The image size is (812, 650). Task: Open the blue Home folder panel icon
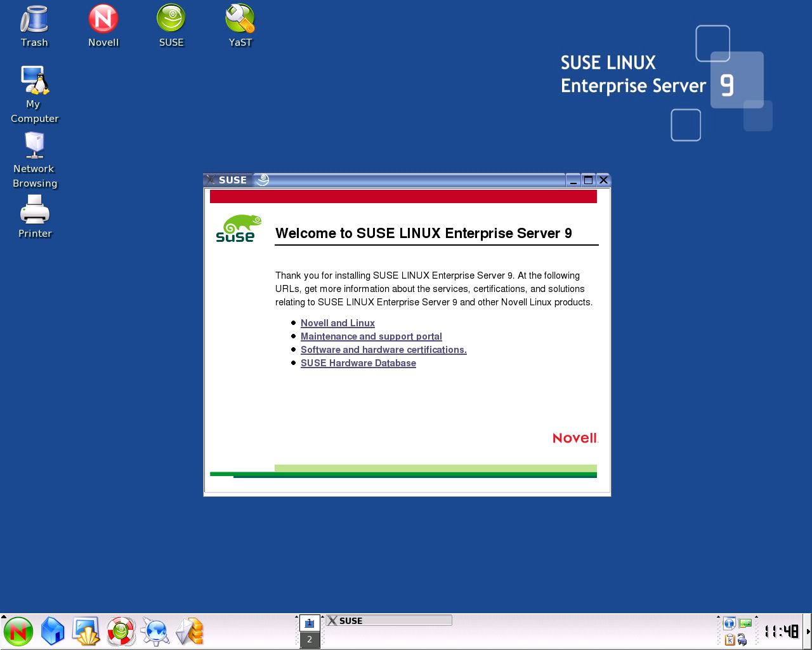pyautogui.click(x=53, y=632)
